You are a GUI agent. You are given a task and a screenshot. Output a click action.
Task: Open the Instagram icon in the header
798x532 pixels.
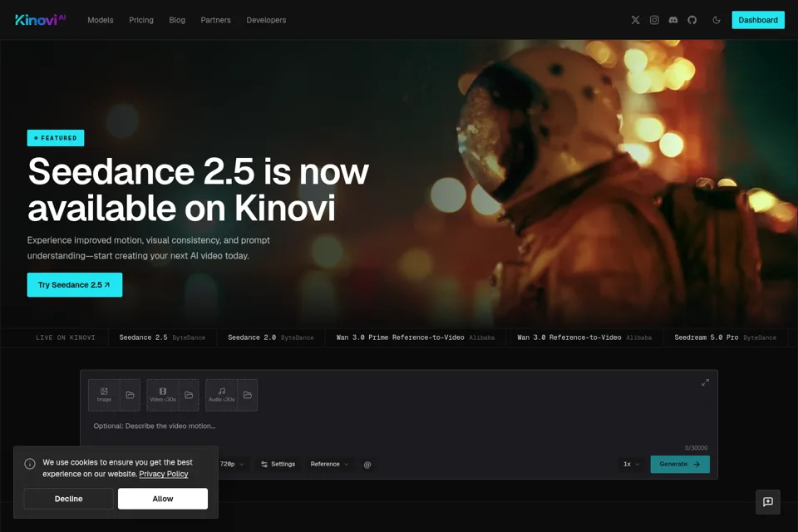654,20
